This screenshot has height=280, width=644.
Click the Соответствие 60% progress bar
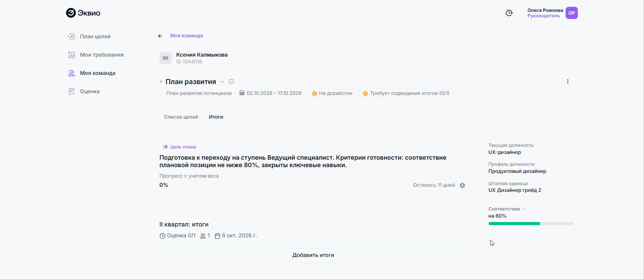tap(531, 224)
